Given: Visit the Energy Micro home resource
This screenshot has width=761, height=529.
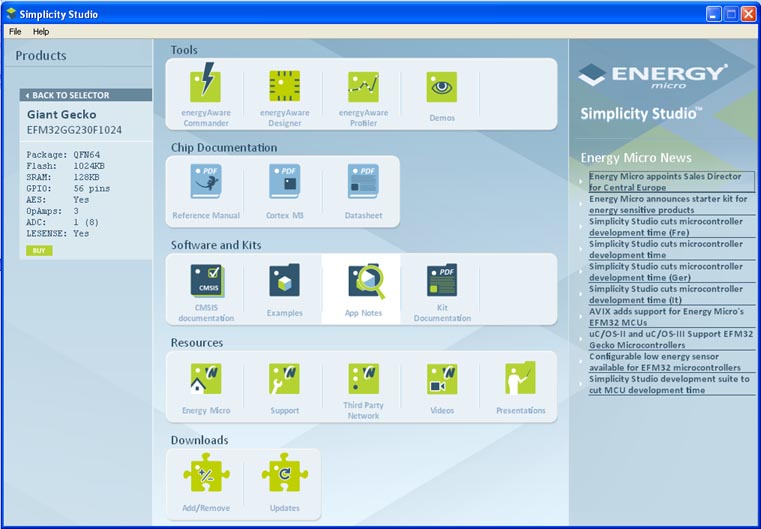Looking at the screenshot, I should click(206, 387).
